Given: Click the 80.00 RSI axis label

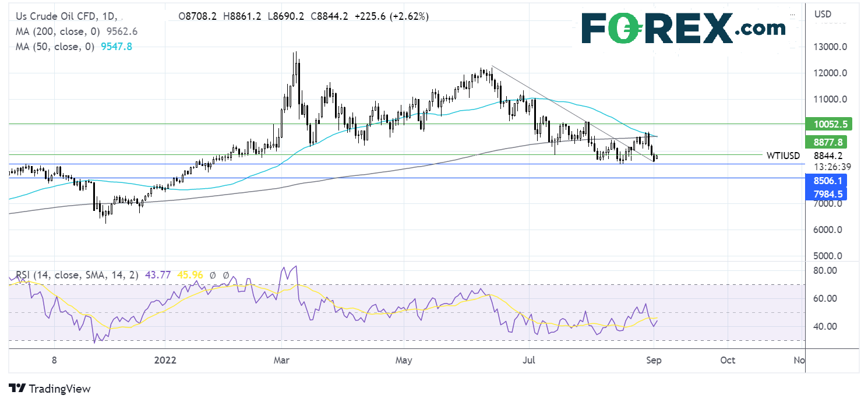Looking at the screenshot, I should pyautogui.click(x=826, y=271).
